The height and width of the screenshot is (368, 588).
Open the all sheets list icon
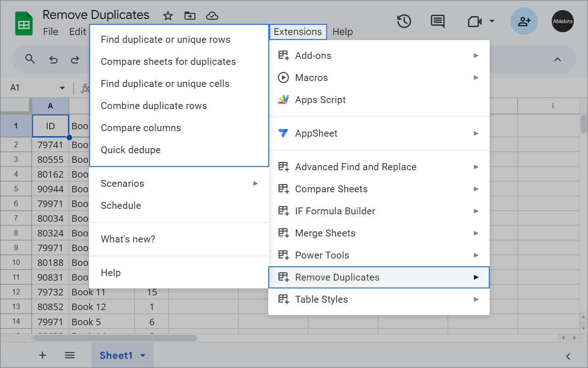[70, 355]
